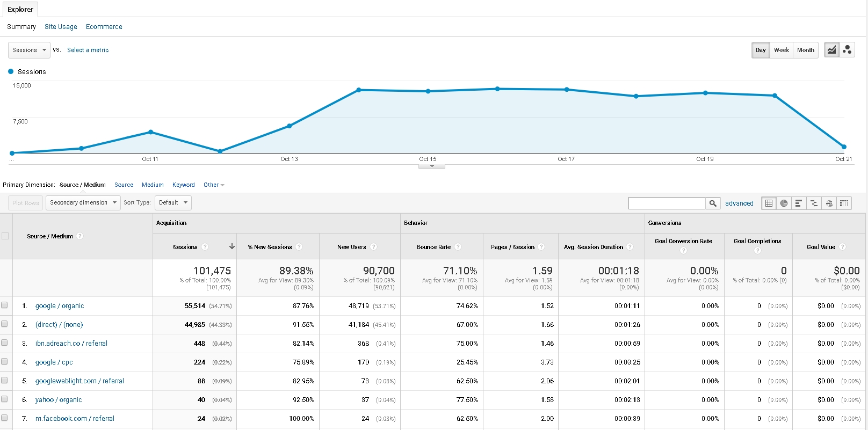Check the googleweblight.com / referral row checkbox
868x430 pixels.
5,381
